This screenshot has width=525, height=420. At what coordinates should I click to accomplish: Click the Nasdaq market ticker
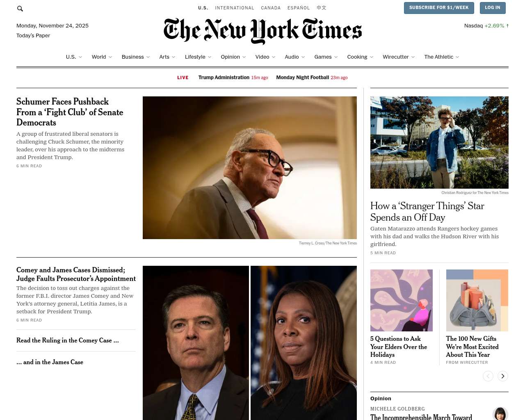pyautogui.click(x=486, y=25)
